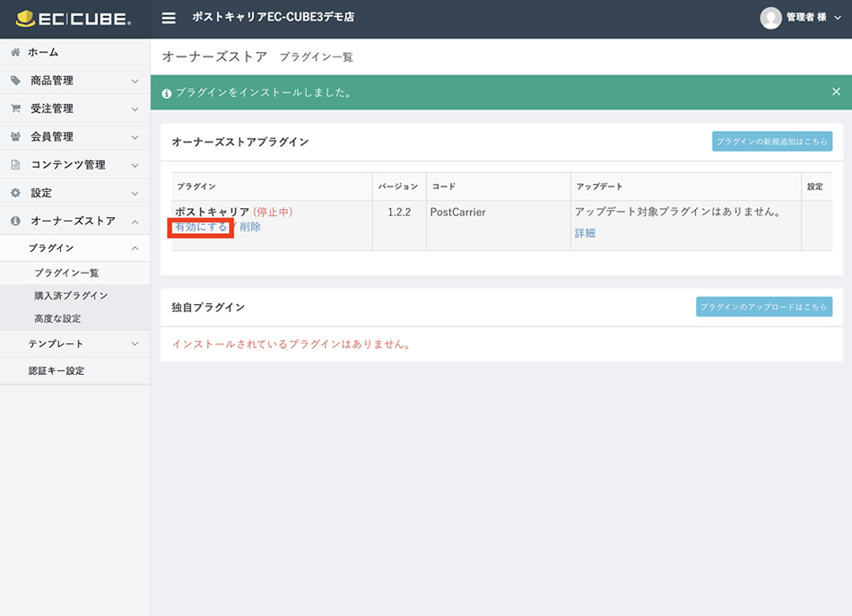Image resolution: width=852 pixels, height=616 pixels.
Task: Click プラグインのアップロードはこちら button
Action: [x=764, y=307]
